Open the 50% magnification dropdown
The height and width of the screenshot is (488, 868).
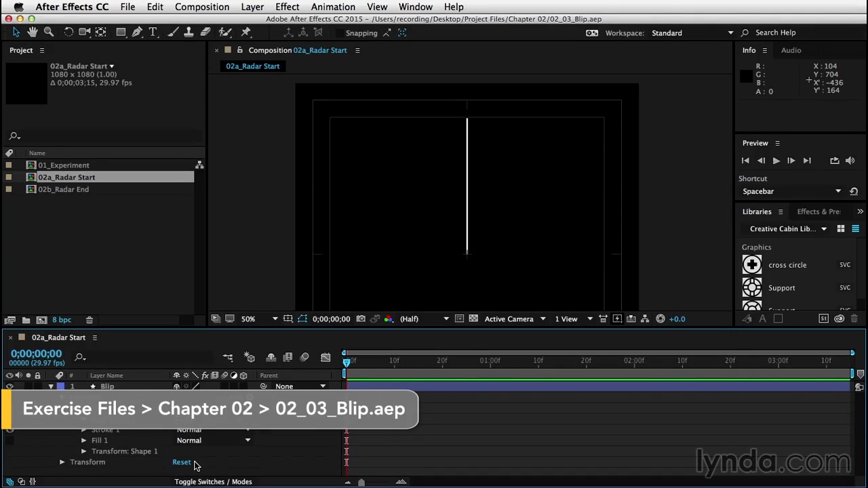click(x=260, y=319)
